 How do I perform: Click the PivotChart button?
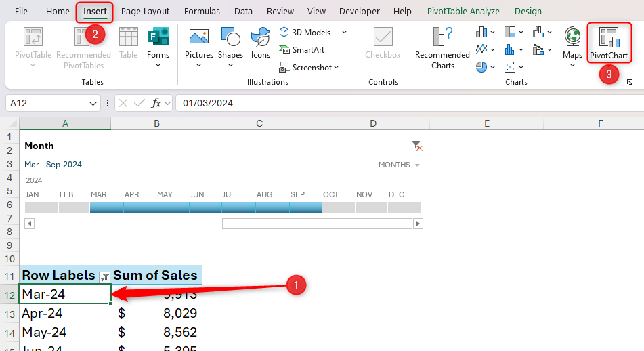click(609, 44)
